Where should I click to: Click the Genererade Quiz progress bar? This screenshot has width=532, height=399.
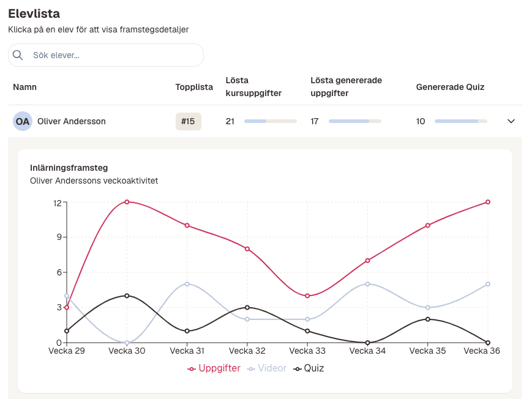461,121
